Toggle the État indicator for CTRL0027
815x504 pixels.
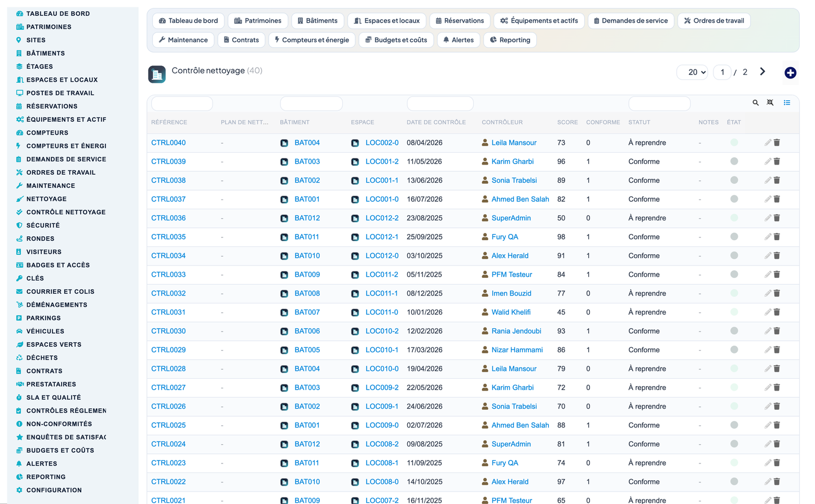coord(734,387)
